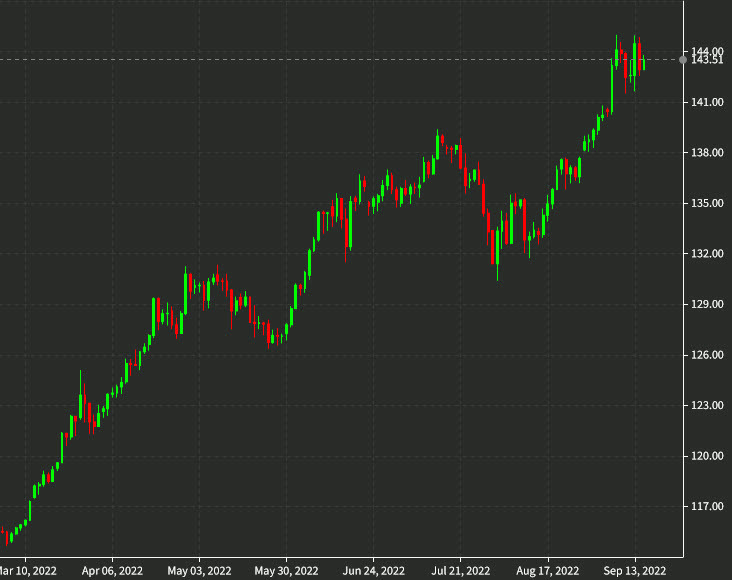Click the Jul 21, 2022 date label

[x=461, y=571]
